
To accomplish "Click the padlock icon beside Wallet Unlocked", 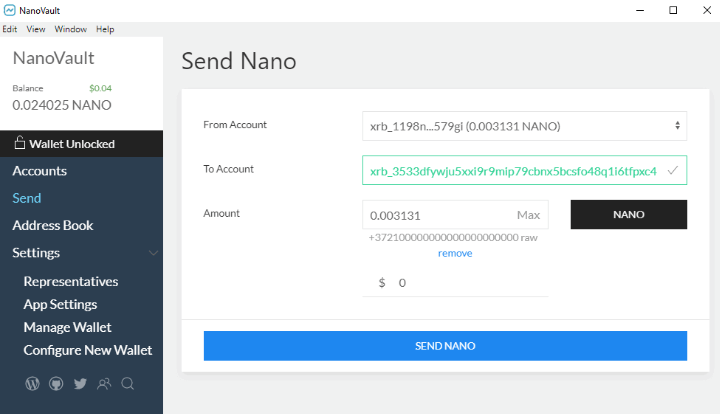I will click(x=19, y=143).
